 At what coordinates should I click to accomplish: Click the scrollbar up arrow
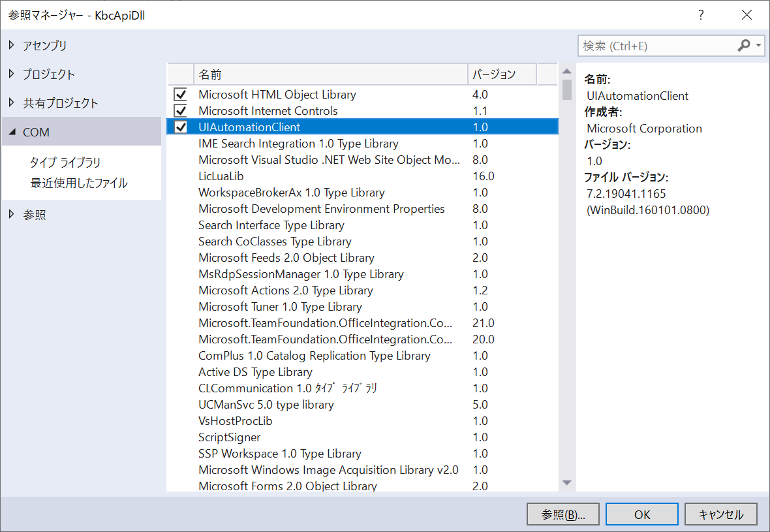click(566, 71)
